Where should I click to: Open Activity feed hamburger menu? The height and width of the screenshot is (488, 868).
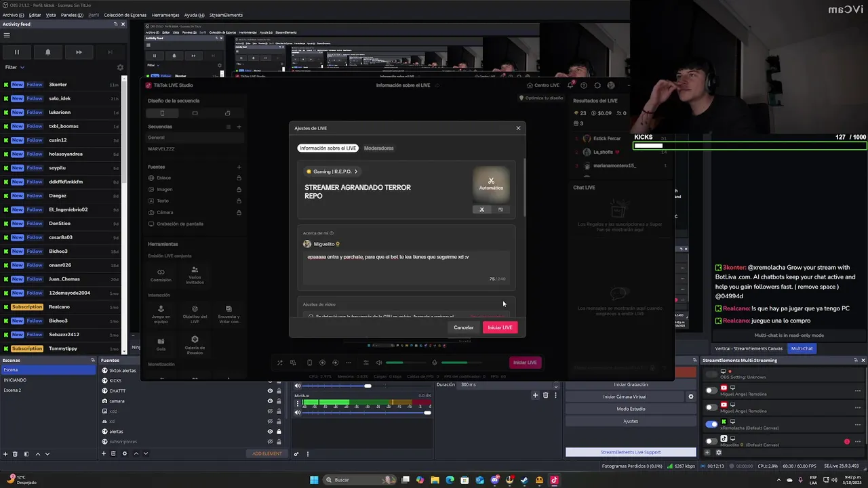pos(7,35)
